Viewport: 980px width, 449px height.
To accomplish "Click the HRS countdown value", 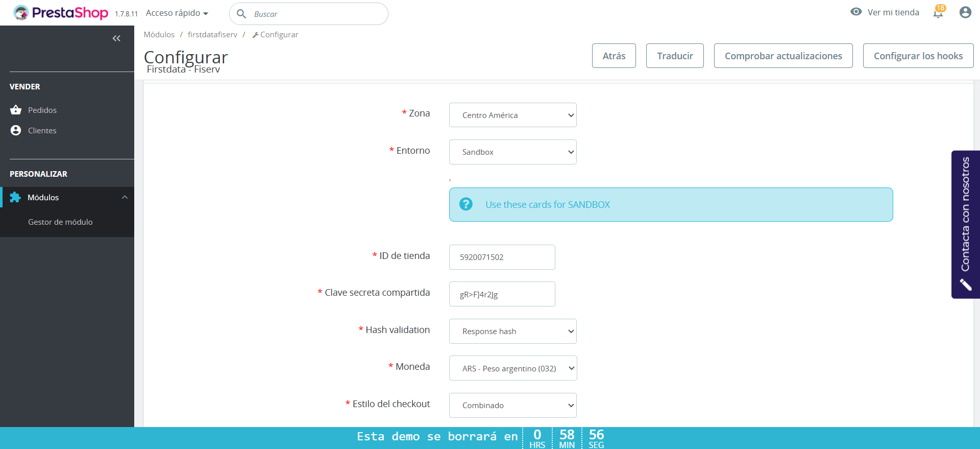I will 537,435.
